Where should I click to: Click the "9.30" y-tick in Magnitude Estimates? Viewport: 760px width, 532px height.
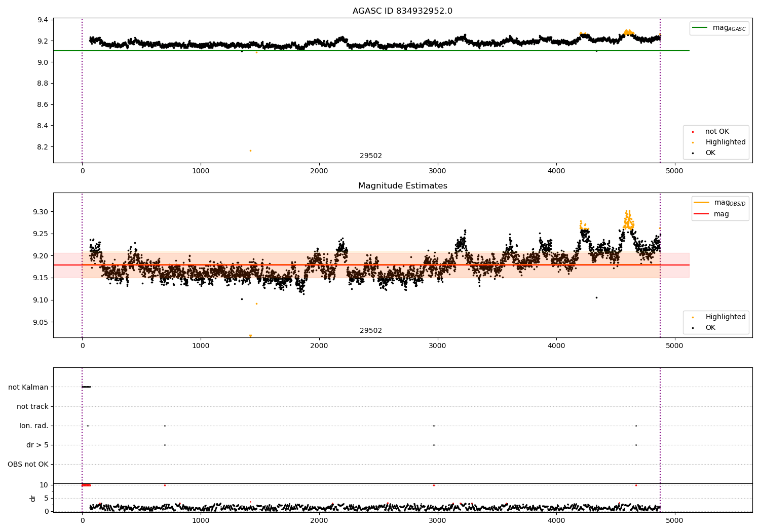click(41, 212)
